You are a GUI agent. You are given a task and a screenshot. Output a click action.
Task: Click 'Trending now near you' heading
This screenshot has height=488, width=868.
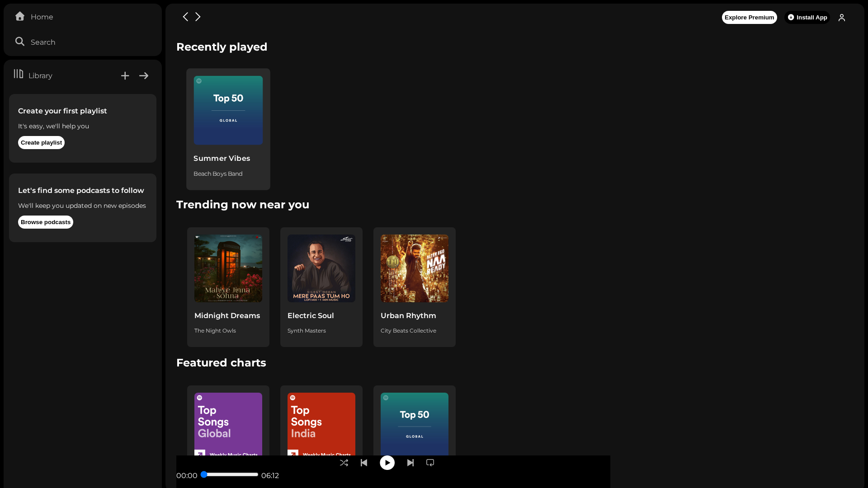[243, 205]
